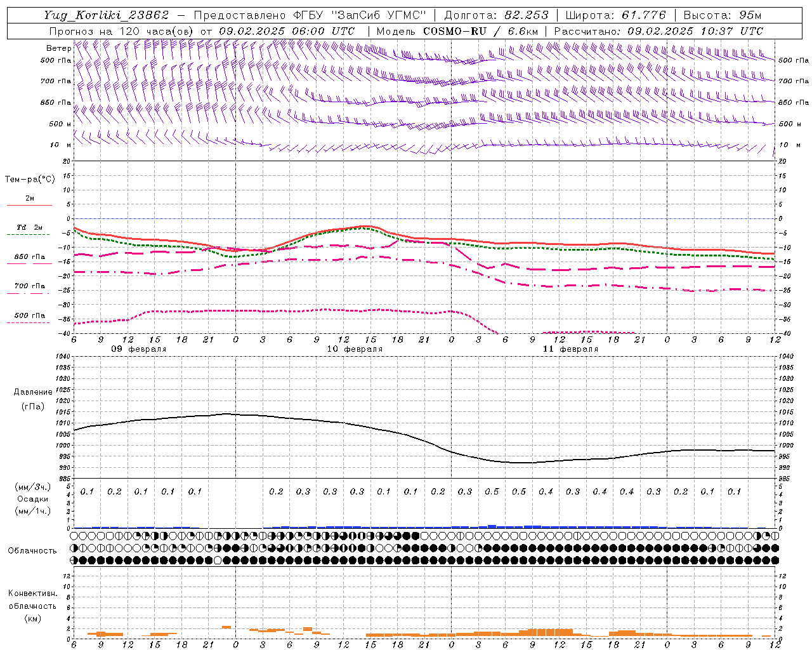Click the Td 2м dew point legend label
812x650 pixels.
coord(30,227)
